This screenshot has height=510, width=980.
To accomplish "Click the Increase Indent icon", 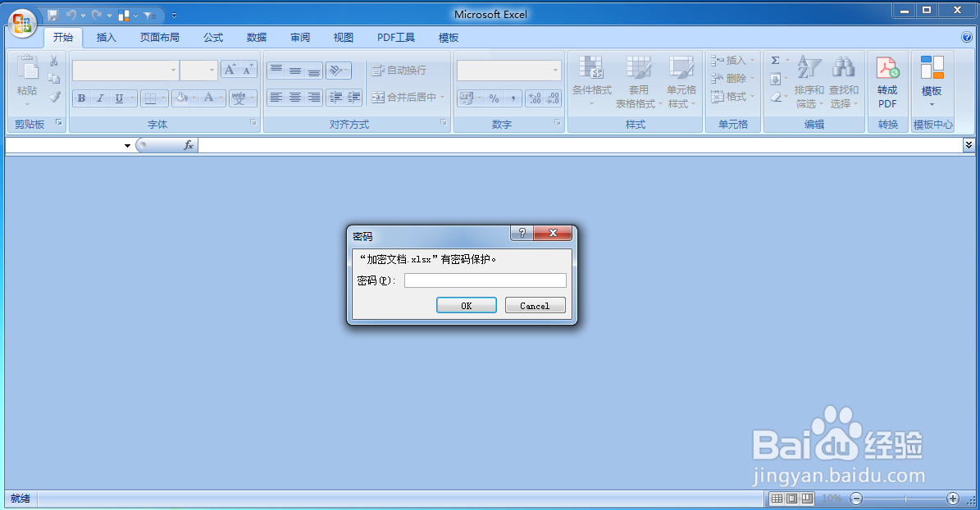I will pyautogui.click(x=353, y=98).
